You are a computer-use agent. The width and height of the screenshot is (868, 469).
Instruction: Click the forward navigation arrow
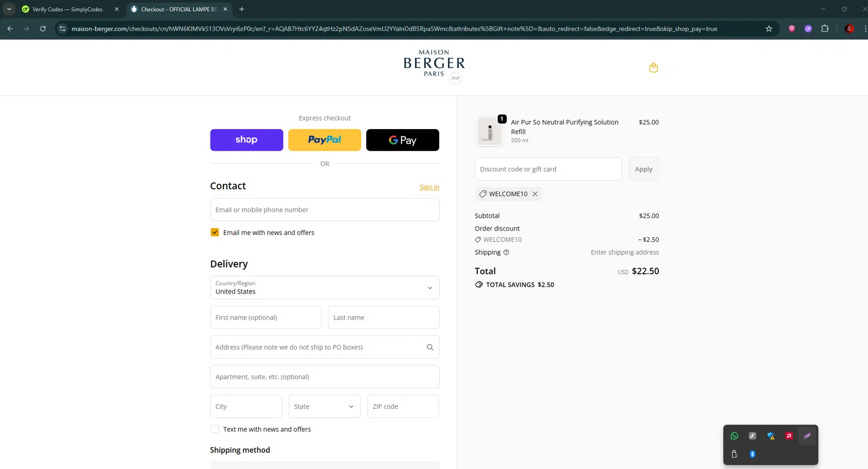tap(26, 28)
